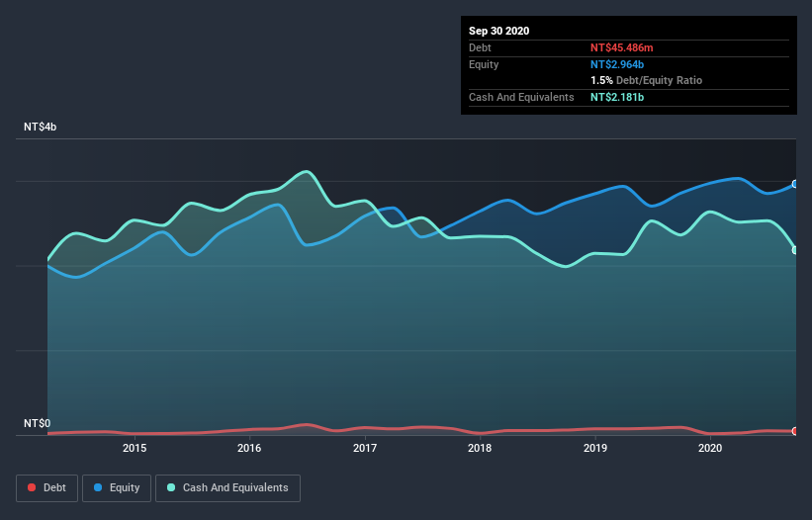The image size is (812, 520).
Task: Click the Debt row label in tooltip
Action: tap(480, 47)
